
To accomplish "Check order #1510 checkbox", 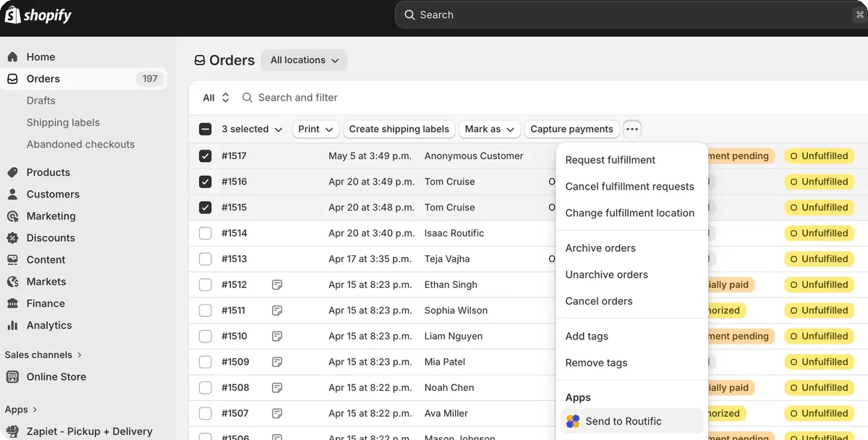I will click(x=205, y=336).
